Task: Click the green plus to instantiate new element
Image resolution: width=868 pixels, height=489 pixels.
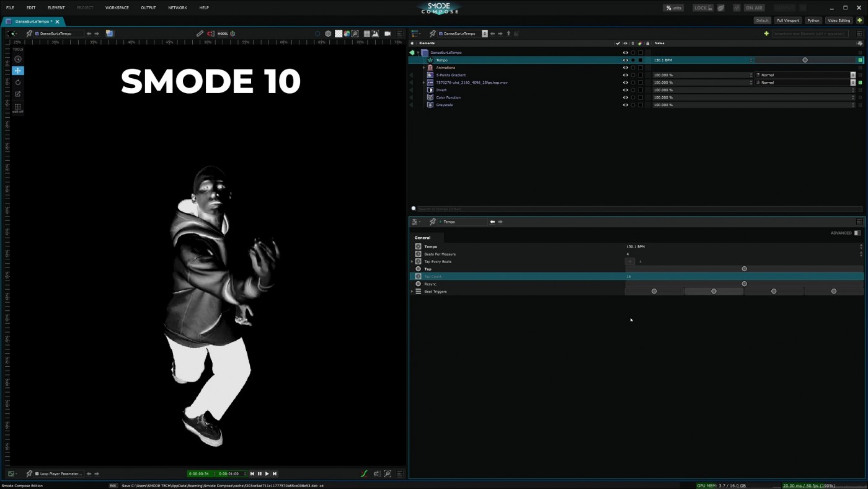Action: click(x=766, y=34)
